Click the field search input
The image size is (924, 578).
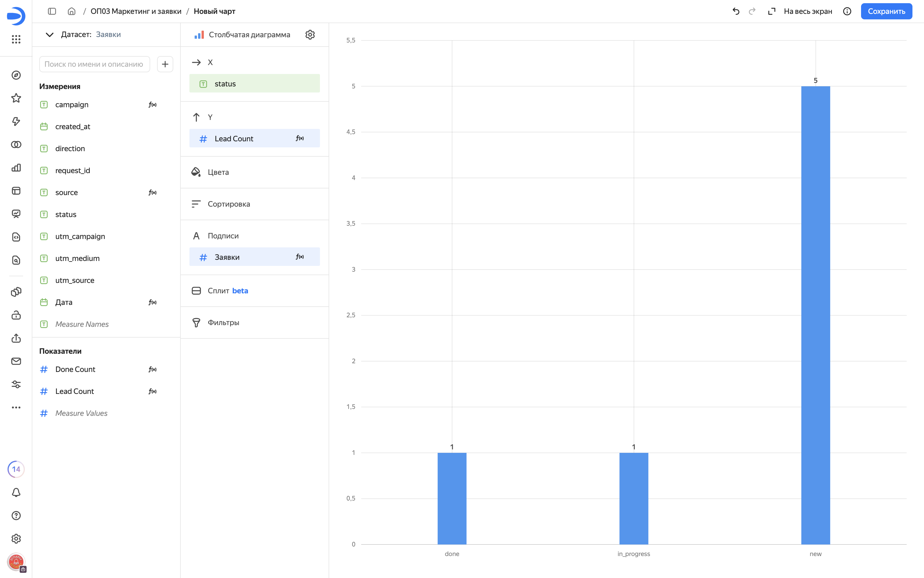94,64
